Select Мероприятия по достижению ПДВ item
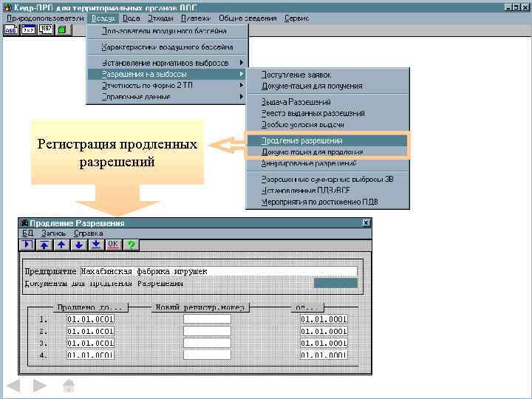The image size is (532, 399). coord(328,202)
